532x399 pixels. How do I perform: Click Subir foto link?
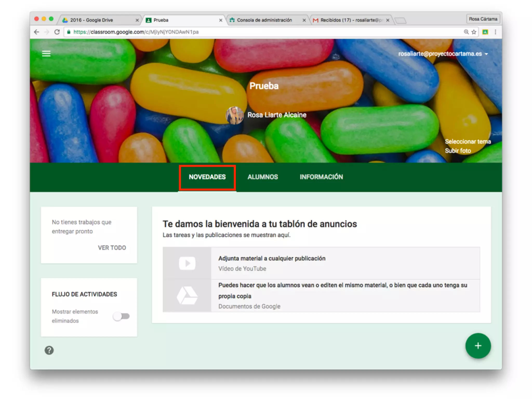click(458, 151)
